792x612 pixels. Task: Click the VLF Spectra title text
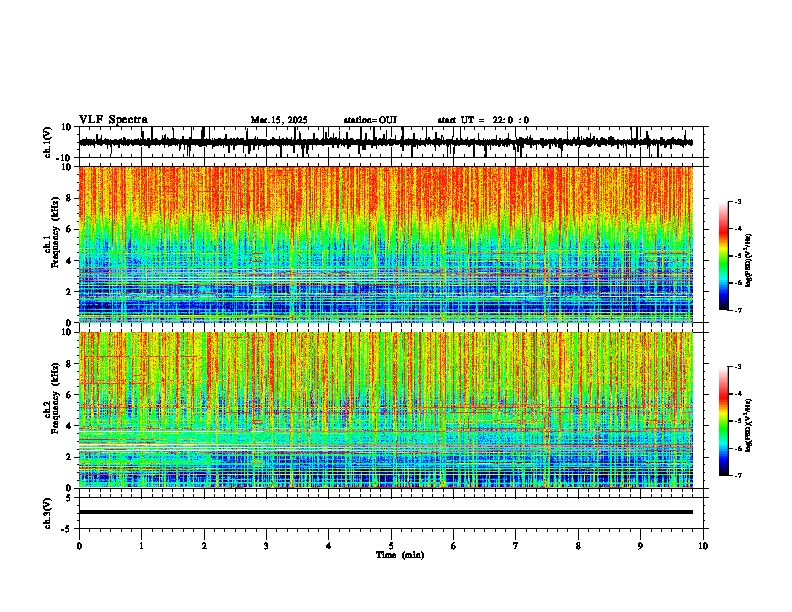point(113,120)
